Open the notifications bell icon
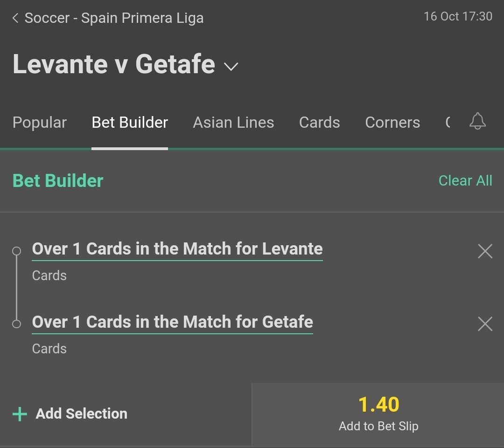The width and height of the screenshot is (504, 448). (477, 122)
